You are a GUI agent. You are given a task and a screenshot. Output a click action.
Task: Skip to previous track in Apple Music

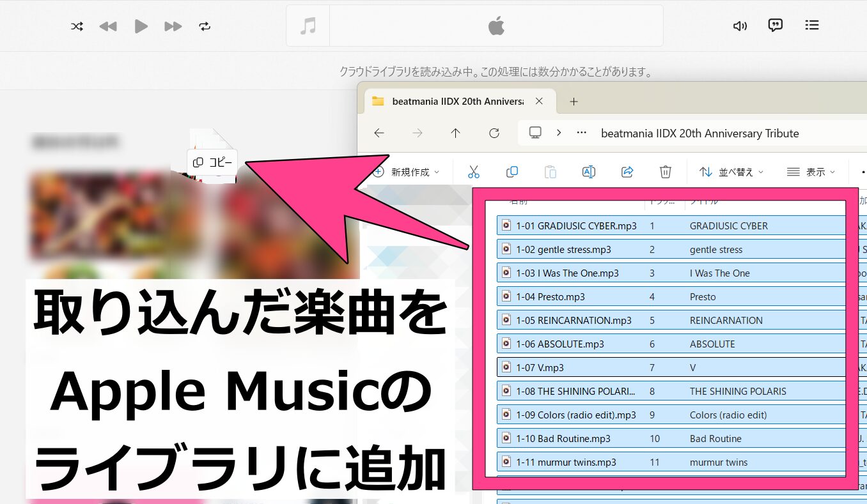click(108, 26)
